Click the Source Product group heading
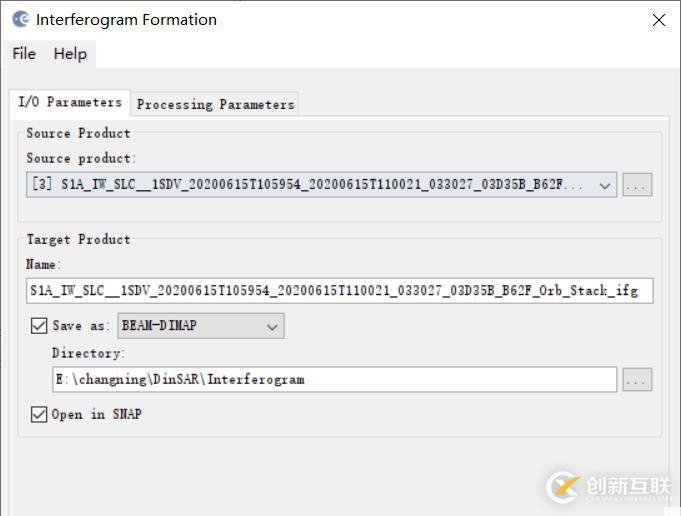681x516 pixels. [x=78, y=133]
